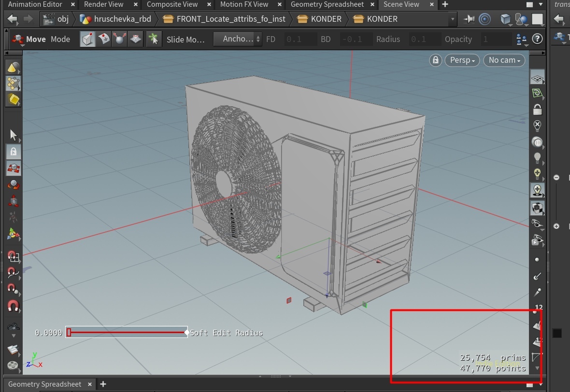Switch to the Geometry Spreadsheet tab

click(327, 4)
